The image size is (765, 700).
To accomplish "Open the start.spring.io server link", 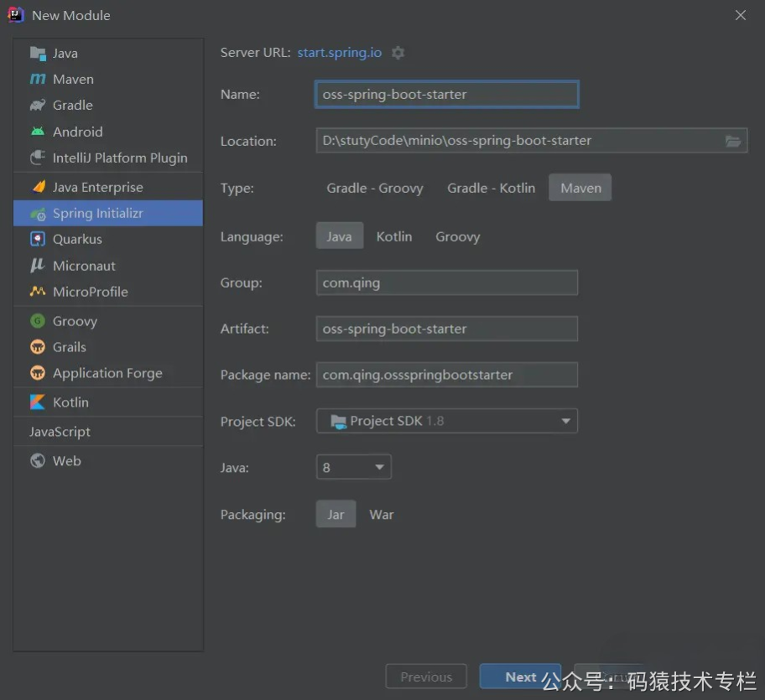I will 340,53.
